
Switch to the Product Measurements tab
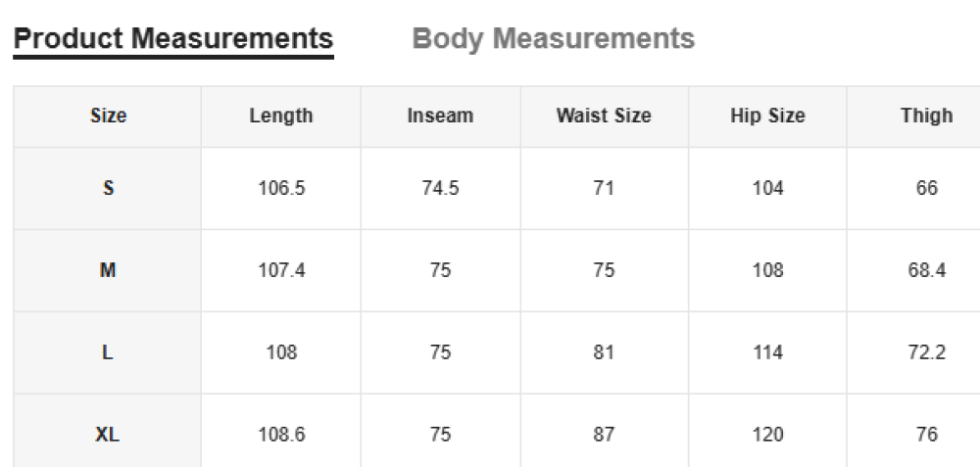coord(173,39)
